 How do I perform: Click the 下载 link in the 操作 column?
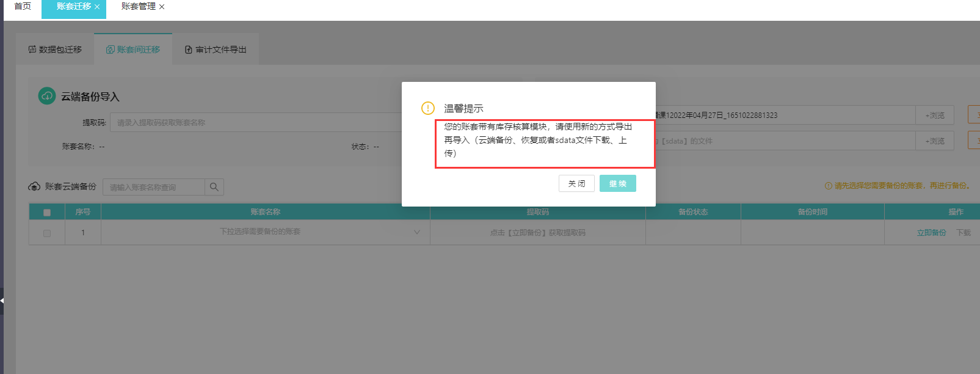pyautogui.click(x=964, y=233)
